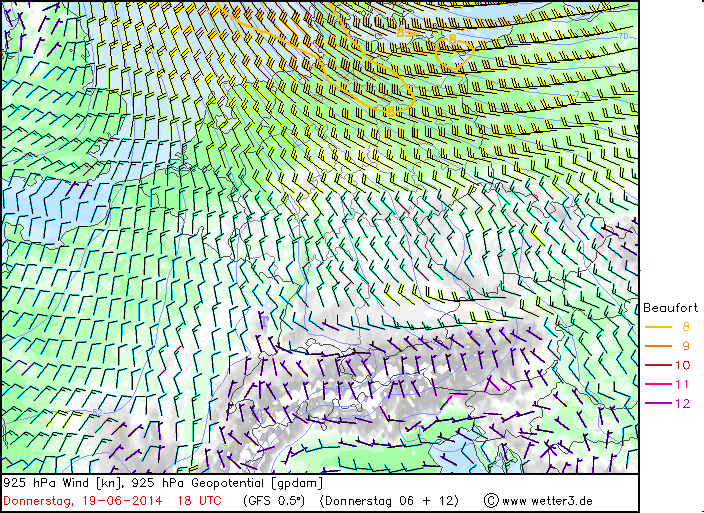Click the Beaufort 9 orange legend line
Viewport: 704px width, 513px height.
(x=658, y=346)
